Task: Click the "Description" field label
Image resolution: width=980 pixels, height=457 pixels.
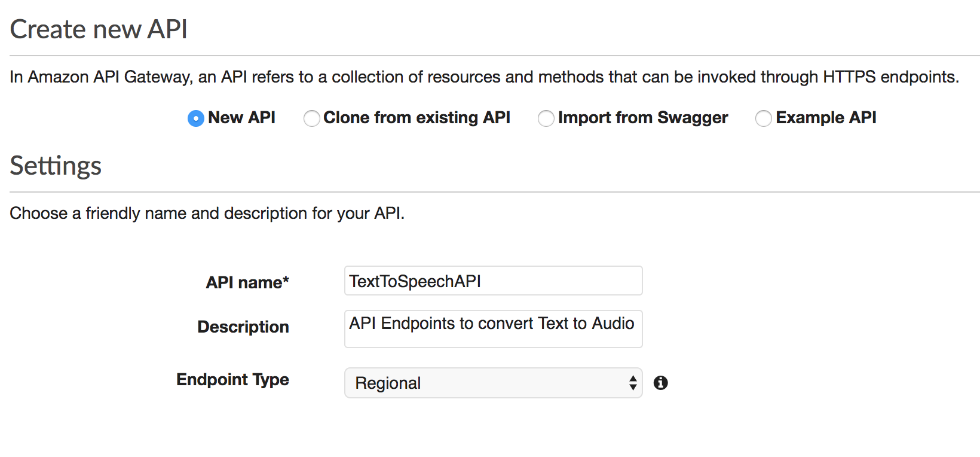Action: click(x=243, y=327)
